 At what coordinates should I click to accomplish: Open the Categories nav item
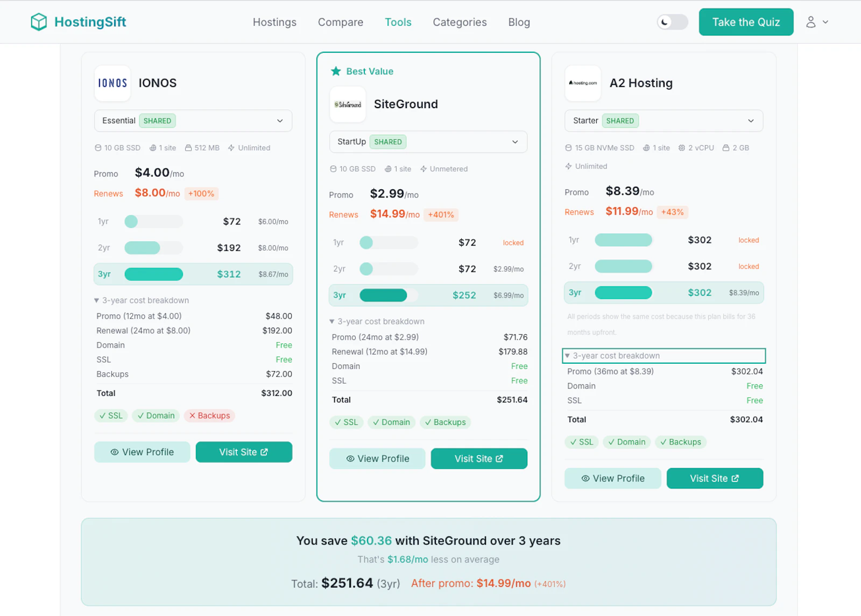(x=460, y=22)
